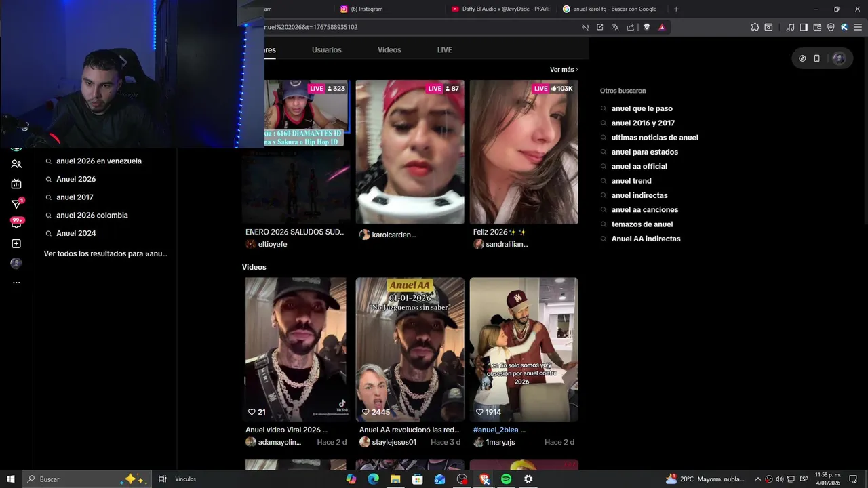Click related search anuel indirectas

pos(639,195)
